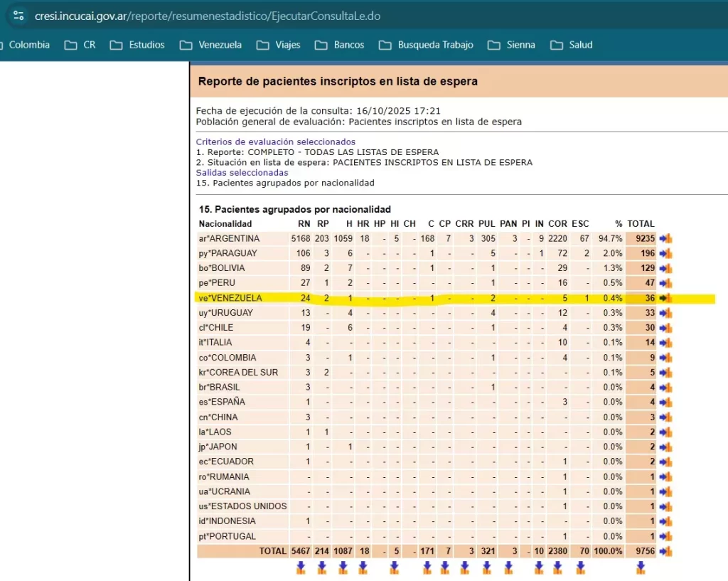Click the Salidas seleccionadas link
This screenshot has width=728, height=581.
pyautogui.click(x=242, y=173)
